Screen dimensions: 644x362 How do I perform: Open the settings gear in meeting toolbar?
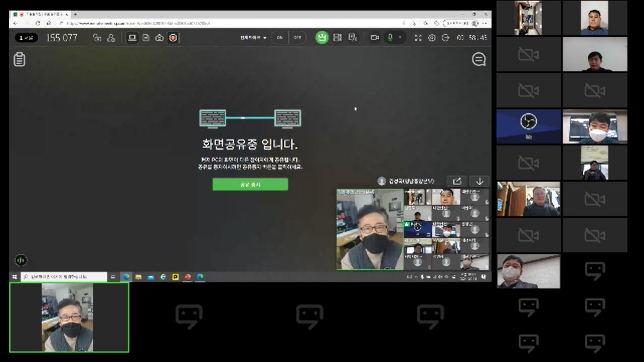(431, 38)
